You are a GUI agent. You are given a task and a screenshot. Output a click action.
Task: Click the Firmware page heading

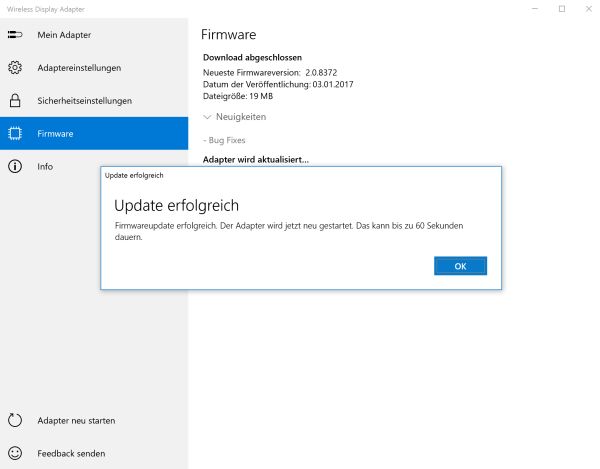(x=228, y=34)
